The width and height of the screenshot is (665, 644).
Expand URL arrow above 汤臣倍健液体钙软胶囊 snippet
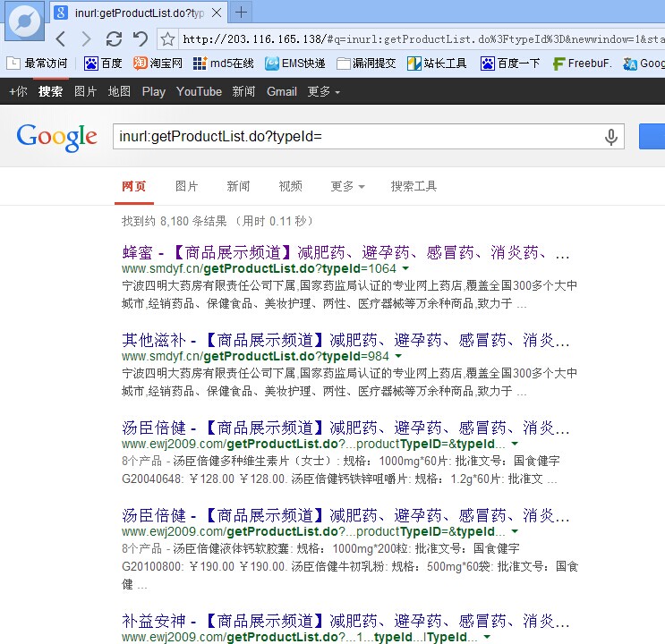pos(515,531)
